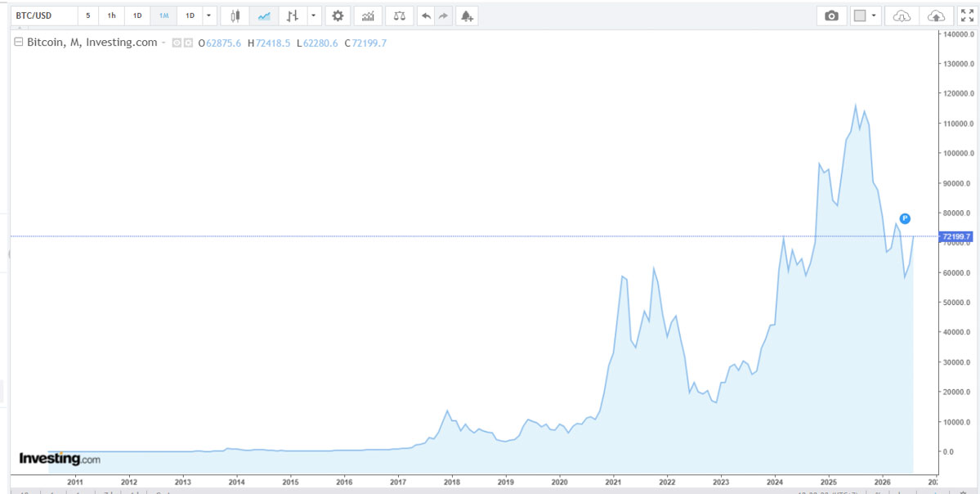
Task: Click the 10000.0 price axis label
Action: coord(959,421)
